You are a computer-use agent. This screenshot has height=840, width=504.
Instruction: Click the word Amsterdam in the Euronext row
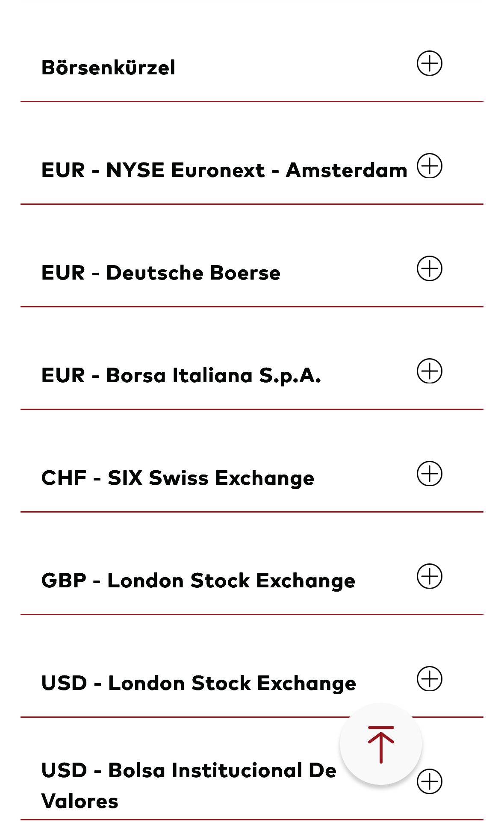(346, 170)
